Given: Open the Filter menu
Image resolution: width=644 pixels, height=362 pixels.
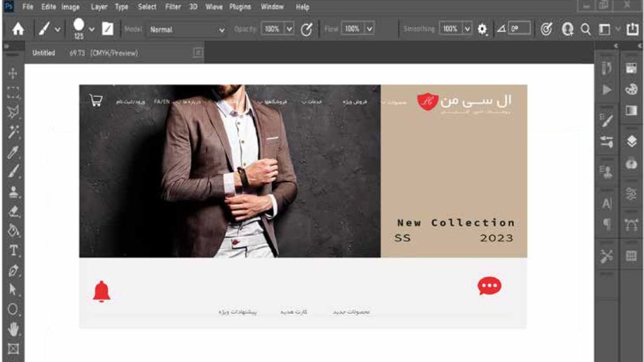Looking at the screenshot, I should tap(173, 7).
